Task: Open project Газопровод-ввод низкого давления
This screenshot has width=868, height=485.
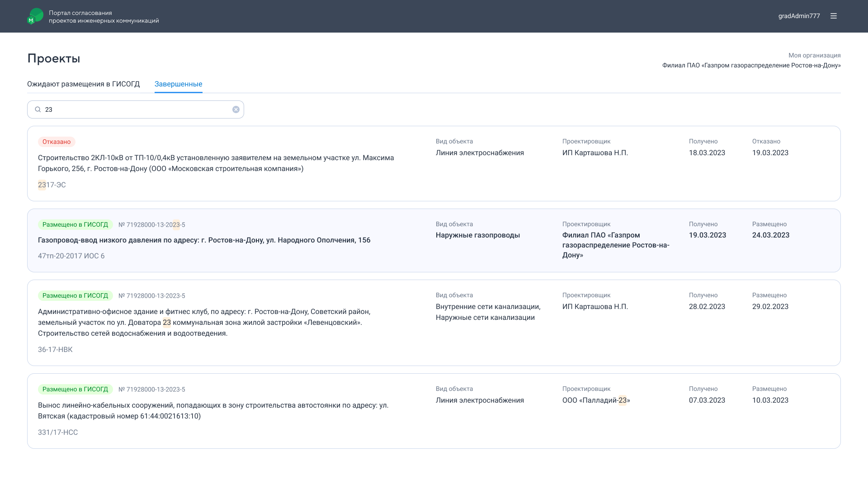Action: tap(204, 240)
